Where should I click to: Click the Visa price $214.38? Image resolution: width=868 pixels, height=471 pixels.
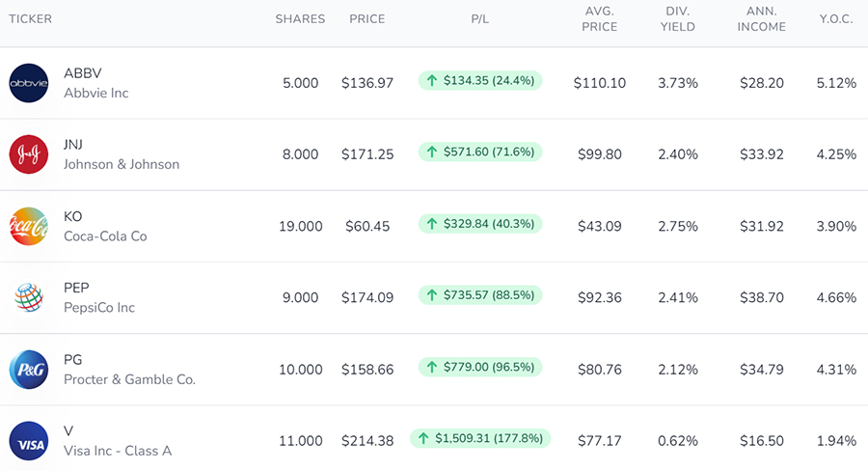(x=367, y=441)
